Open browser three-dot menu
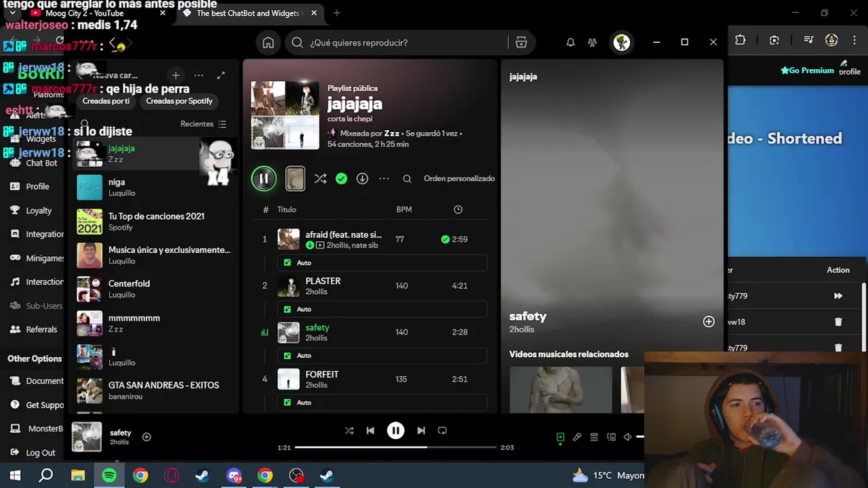Screen dimensions: 868x488 coord(854,40)
